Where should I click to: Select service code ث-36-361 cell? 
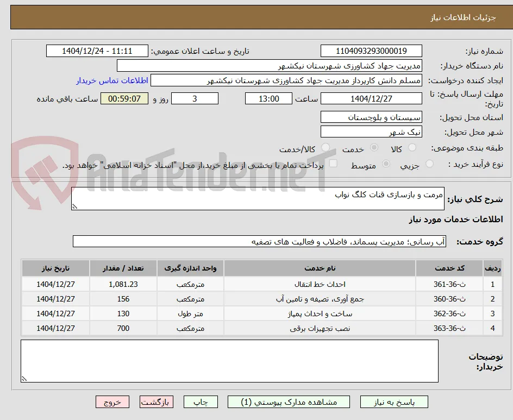(x=449, y=284)
